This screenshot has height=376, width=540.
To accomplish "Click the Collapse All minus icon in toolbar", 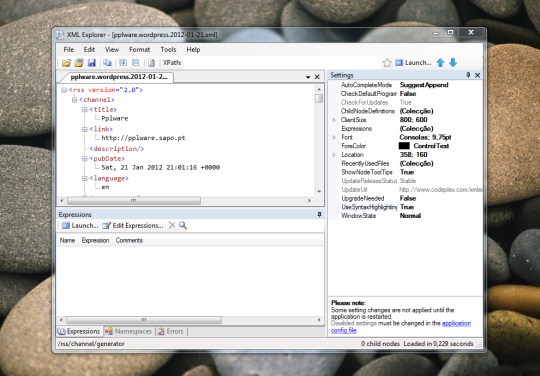I will coord(136,63).
